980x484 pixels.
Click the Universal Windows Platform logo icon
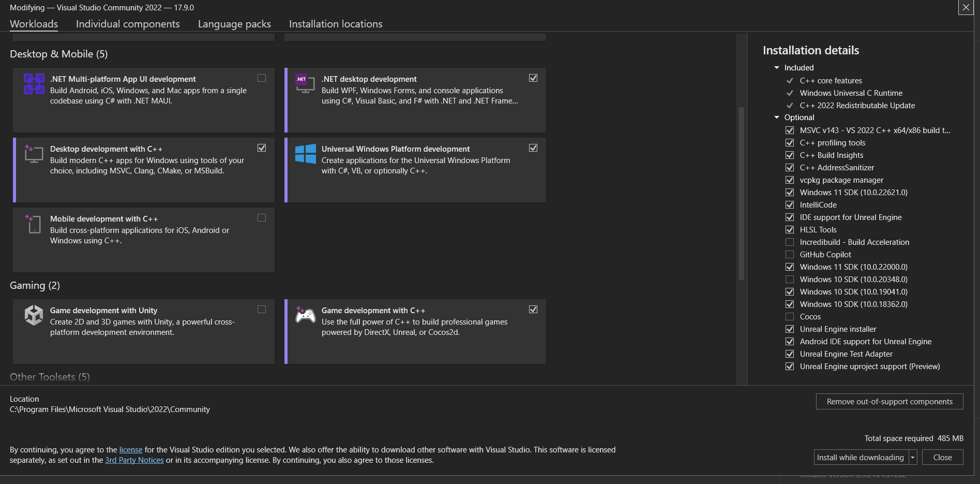tap(305, 154)
